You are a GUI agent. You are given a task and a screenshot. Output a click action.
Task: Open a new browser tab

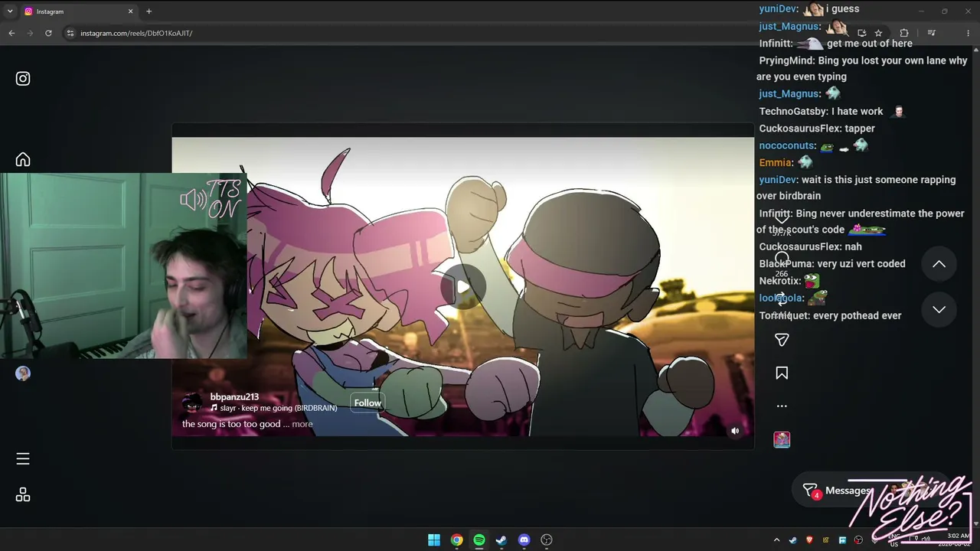[149, 11]
